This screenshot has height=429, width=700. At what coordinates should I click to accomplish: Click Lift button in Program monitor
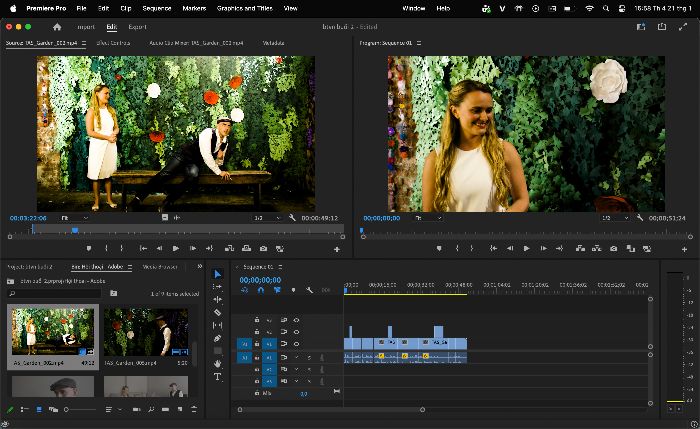pos(580,249)
